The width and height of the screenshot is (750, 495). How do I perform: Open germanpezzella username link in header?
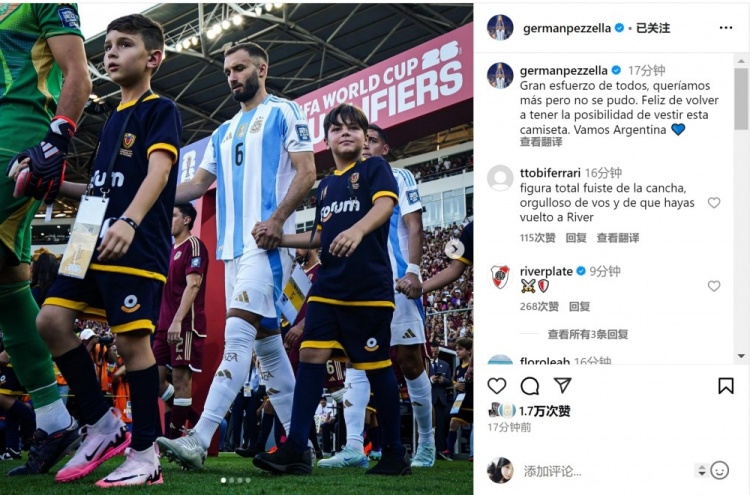click(567, 28)
